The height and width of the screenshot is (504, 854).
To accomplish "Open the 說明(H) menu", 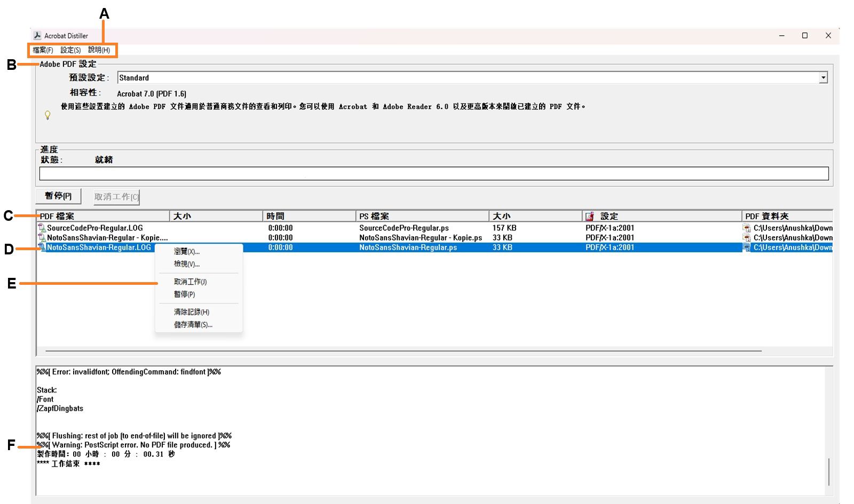I will [98, 50].
